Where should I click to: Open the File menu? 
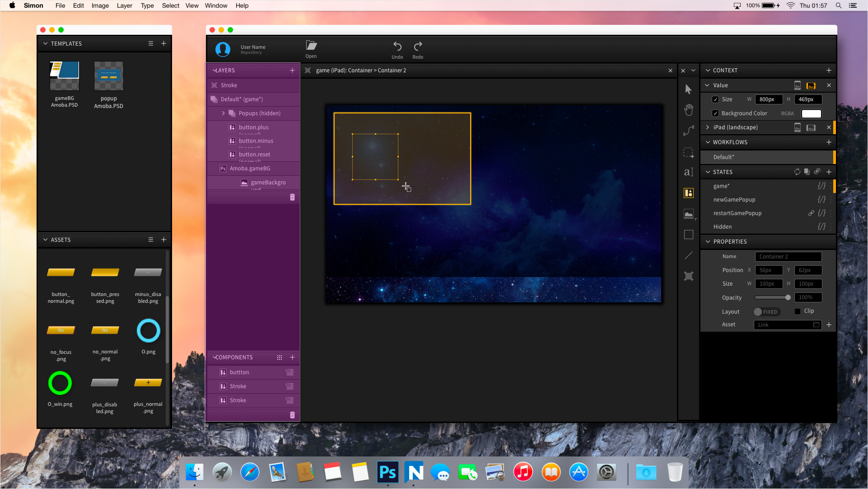pyautogui.click(x=60, y=5)
